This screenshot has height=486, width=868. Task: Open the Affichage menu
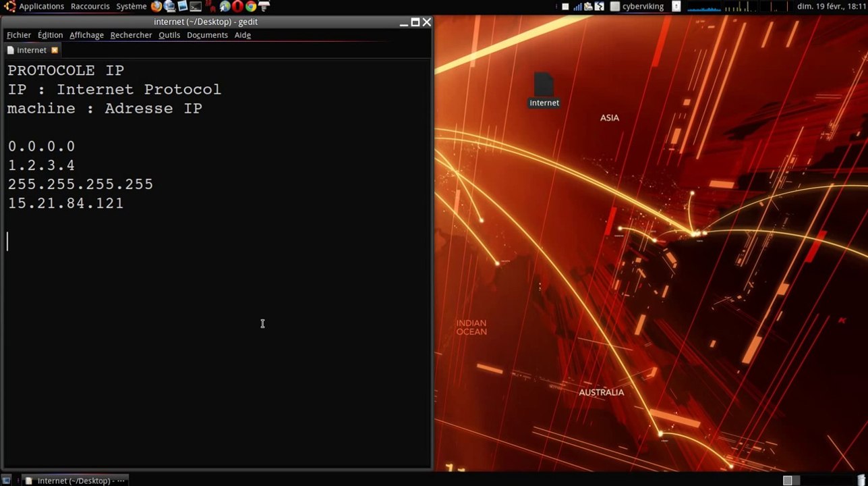point(86,35)
